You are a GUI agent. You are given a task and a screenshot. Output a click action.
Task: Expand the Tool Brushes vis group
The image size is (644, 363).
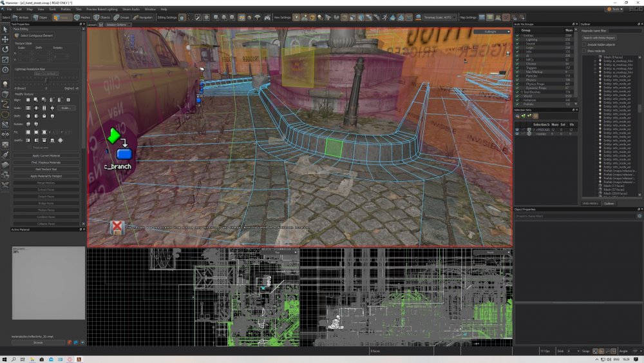[x=522, y=92]
